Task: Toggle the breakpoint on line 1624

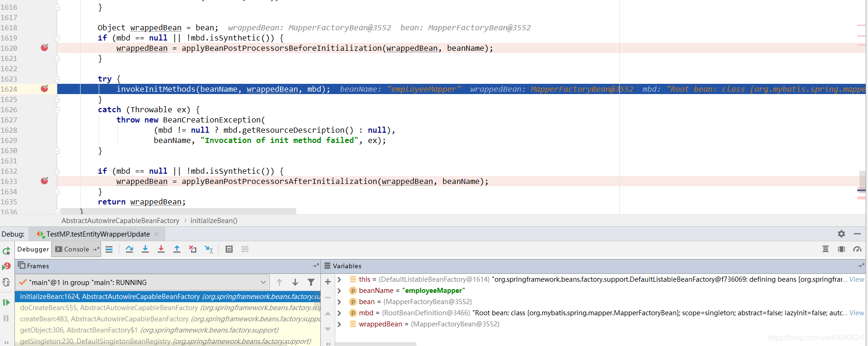Action: [45, 88]
